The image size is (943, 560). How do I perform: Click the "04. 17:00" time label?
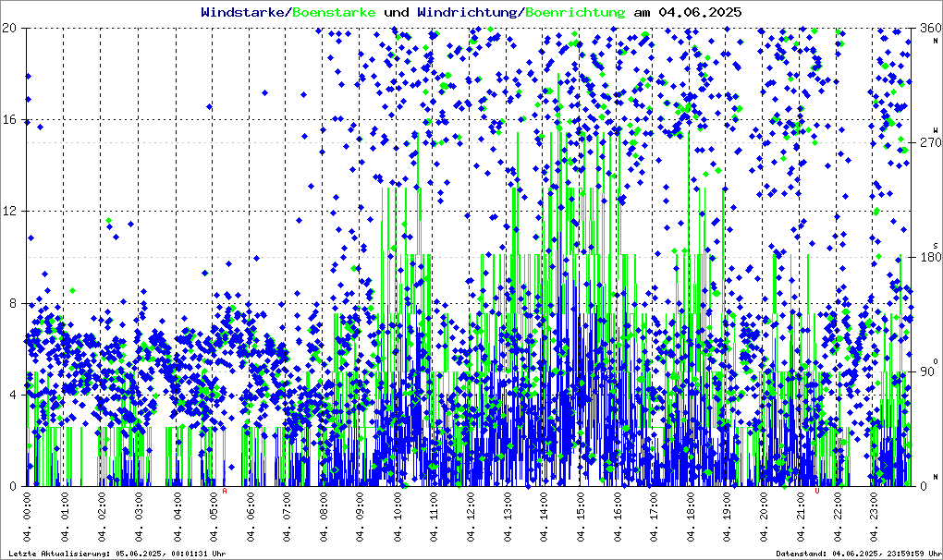[655, 517]
